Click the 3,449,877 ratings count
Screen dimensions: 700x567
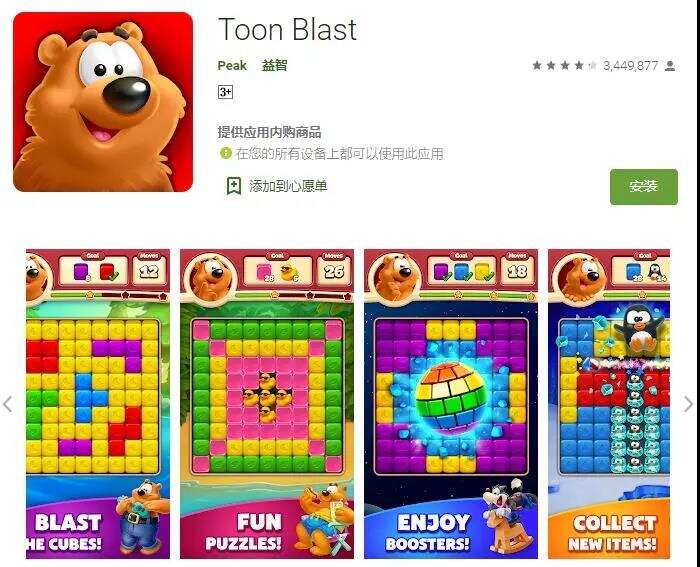tap(630, 66)
